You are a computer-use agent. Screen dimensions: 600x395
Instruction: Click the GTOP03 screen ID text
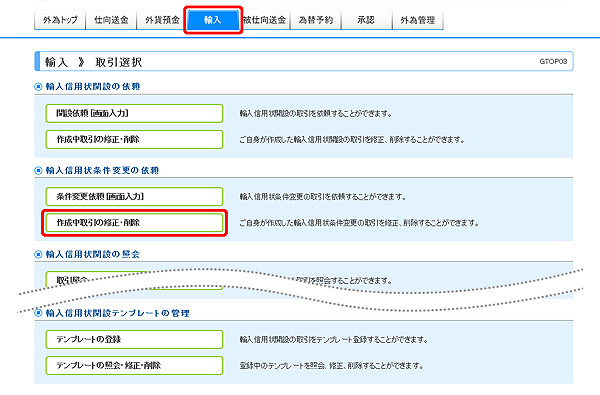point(553,61)
